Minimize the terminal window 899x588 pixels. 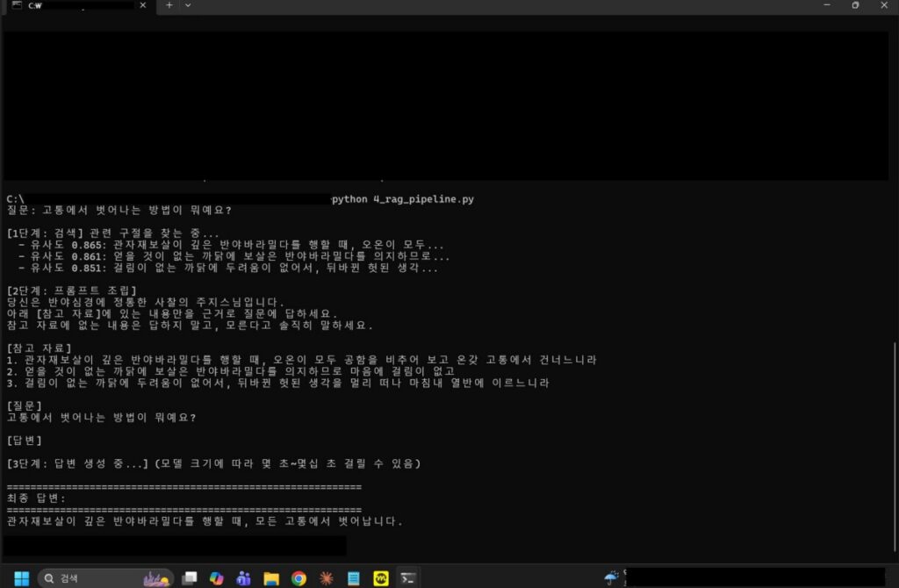827,5
